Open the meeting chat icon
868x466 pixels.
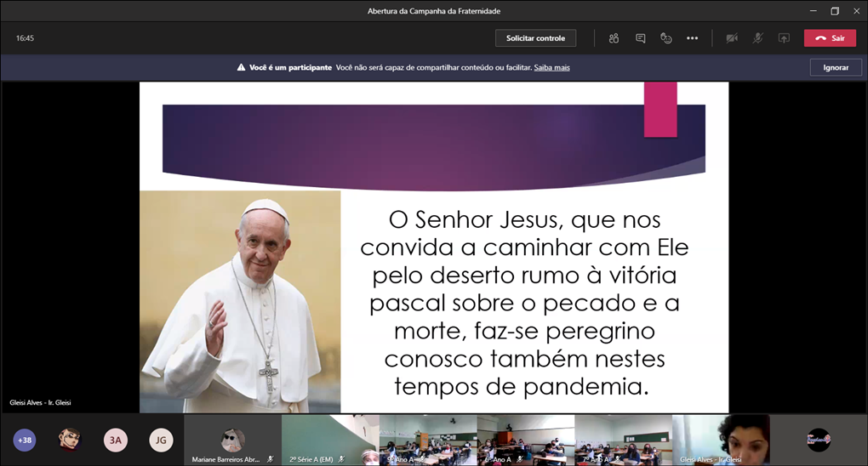(x=640, y=38)
